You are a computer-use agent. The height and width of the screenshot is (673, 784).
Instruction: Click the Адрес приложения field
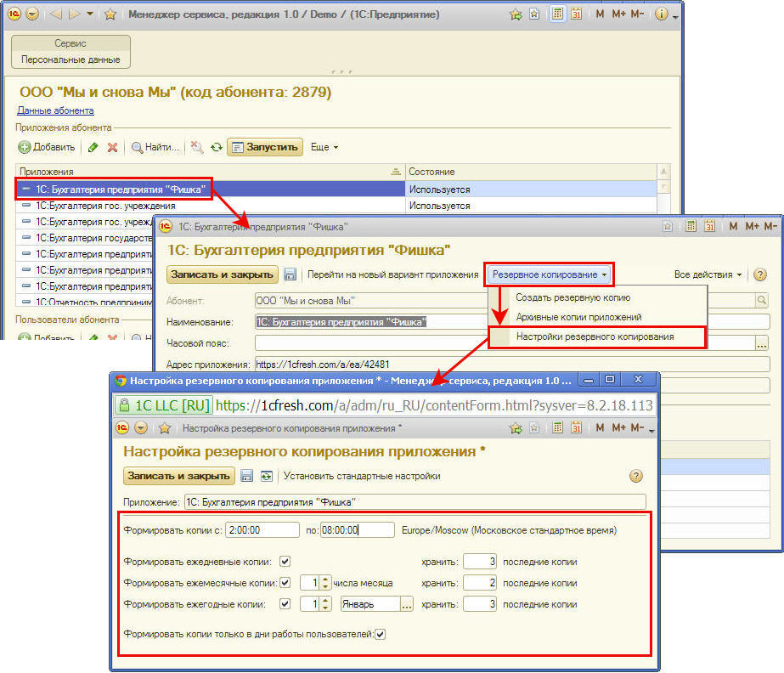click(x=512, y=365)
